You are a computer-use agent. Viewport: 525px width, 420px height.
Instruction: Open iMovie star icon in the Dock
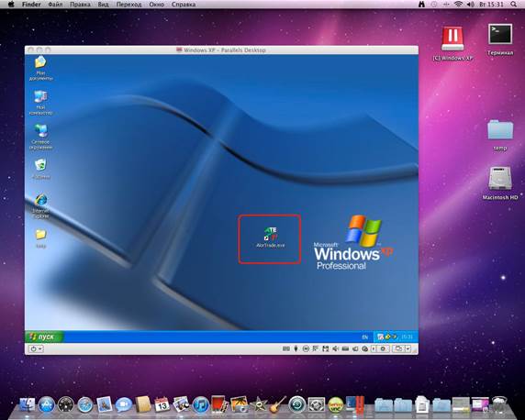259,404
